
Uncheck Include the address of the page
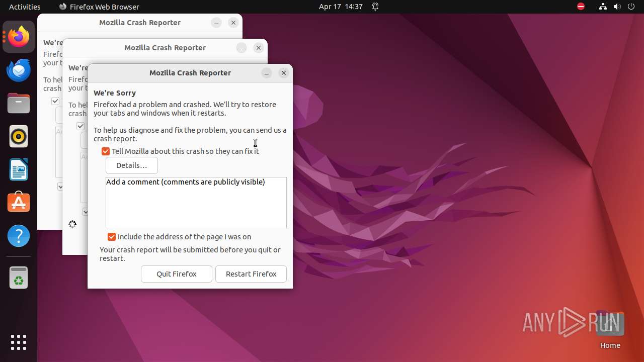(x=112, y=237)
